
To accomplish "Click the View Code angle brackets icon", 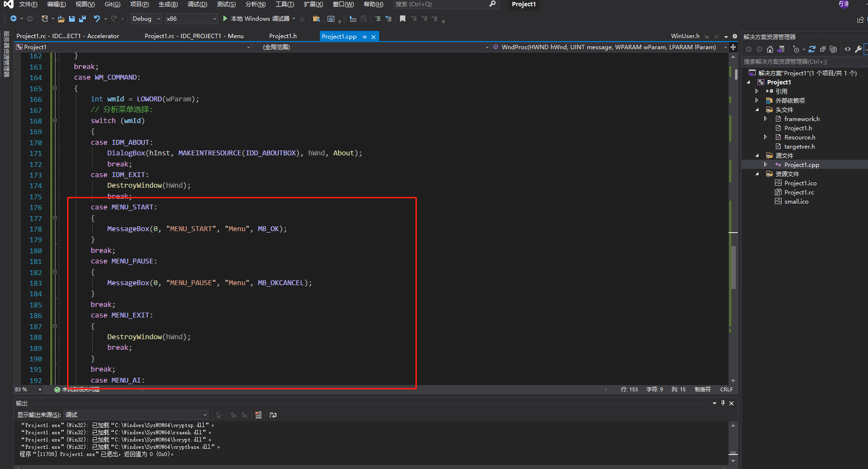I will [x=848, y=49].
